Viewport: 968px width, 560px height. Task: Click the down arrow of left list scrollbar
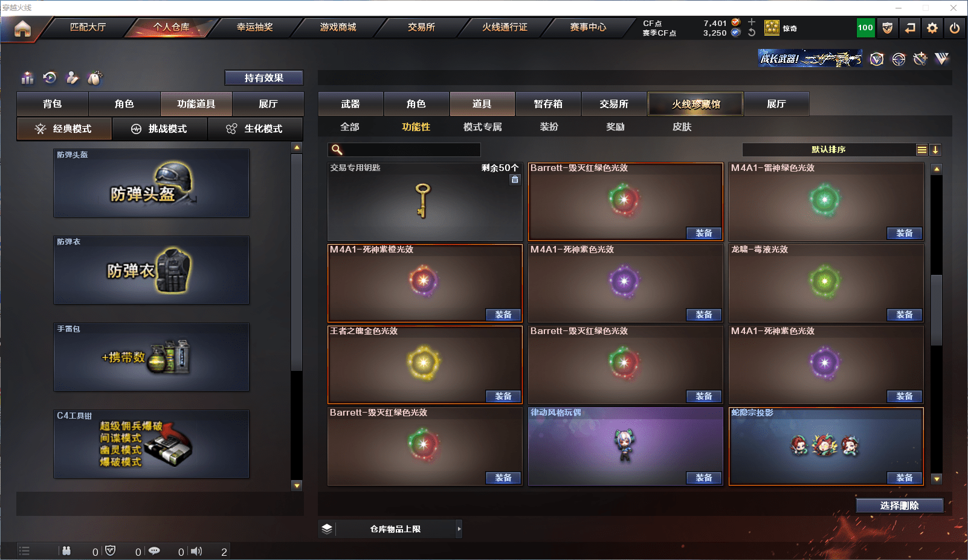coord(297,485)
